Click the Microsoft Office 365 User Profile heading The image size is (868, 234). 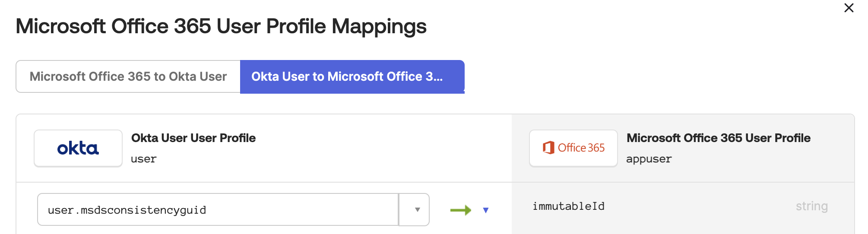pos(719,138)
